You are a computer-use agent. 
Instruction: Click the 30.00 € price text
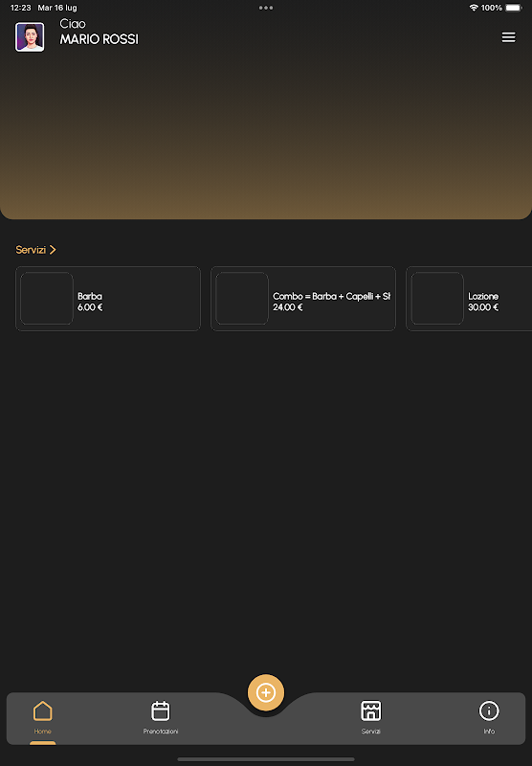tap(483, 307)
